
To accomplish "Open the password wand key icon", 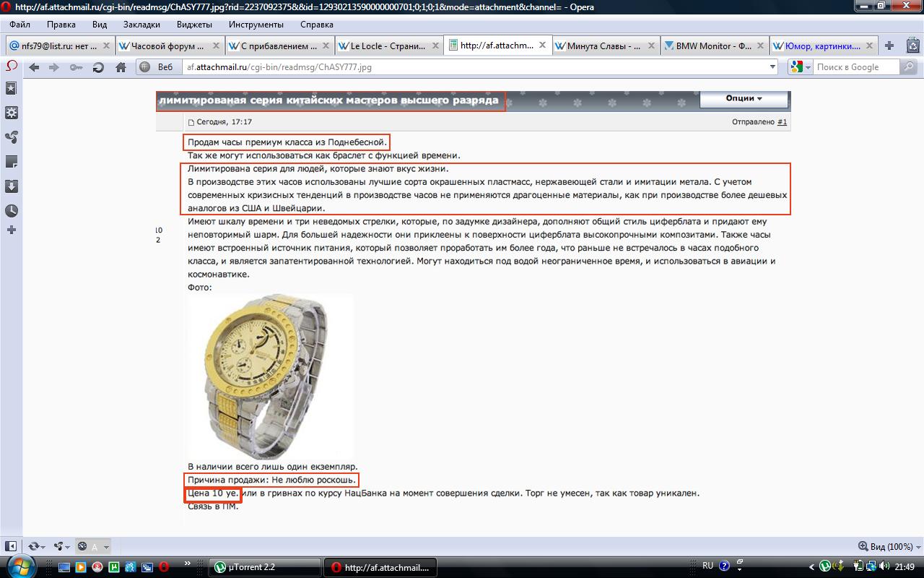I will (76, 67).
